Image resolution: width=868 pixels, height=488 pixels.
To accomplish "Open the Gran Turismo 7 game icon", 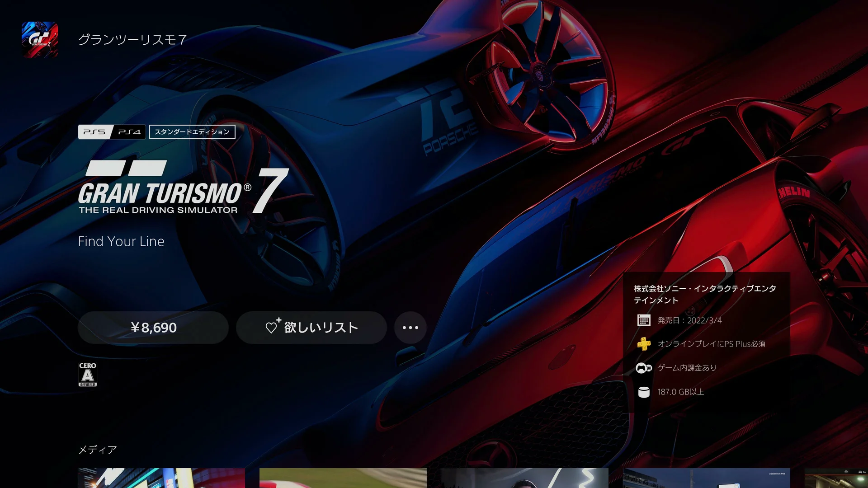I will [40, 40].
